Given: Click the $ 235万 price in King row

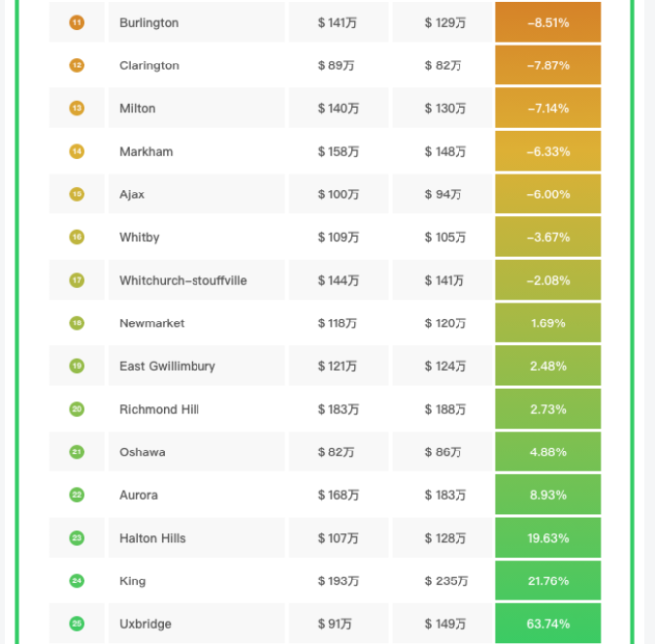Looking at the screenshot, I should pos(446,581).
